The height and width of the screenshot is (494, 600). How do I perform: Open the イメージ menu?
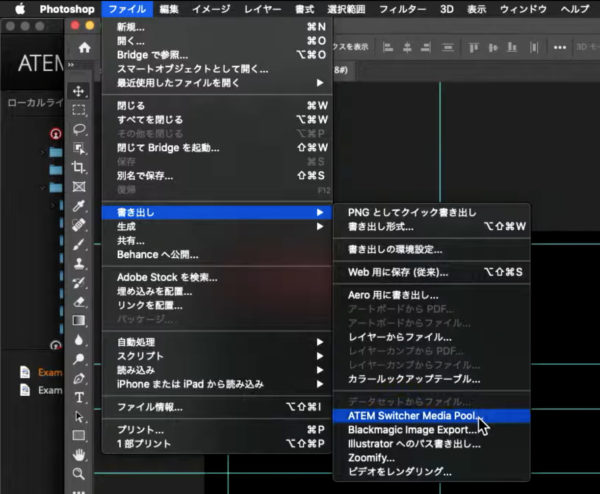[211, 9]
